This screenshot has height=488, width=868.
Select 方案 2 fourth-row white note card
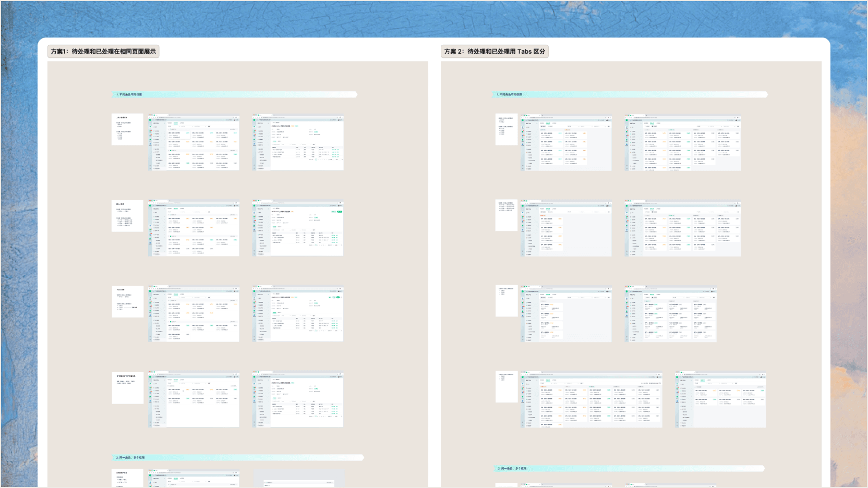(506, 387)
